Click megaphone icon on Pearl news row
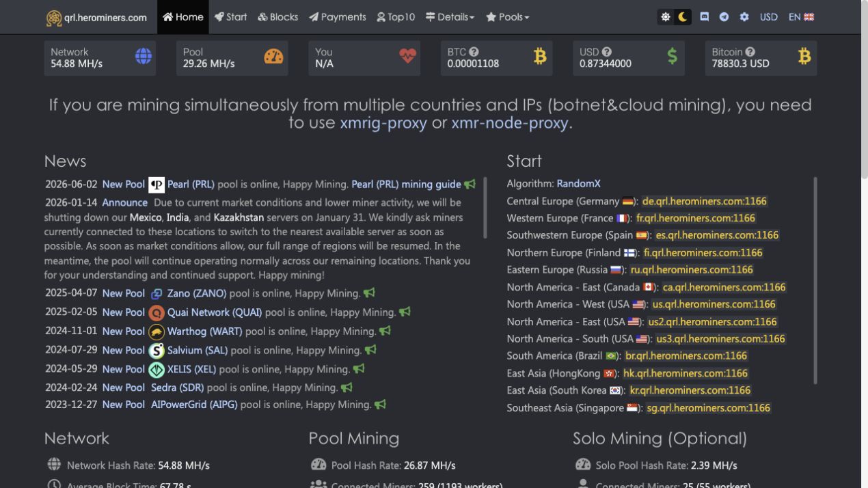This screenshot has width=868, height=488. pyautogui.click(x=470, y=185)
